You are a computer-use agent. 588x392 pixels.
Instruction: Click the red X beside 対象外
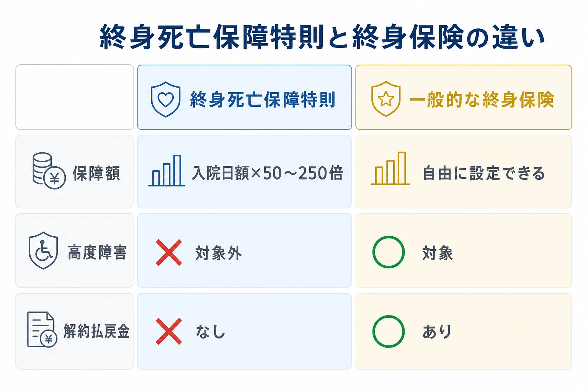[x=169, y=253]
